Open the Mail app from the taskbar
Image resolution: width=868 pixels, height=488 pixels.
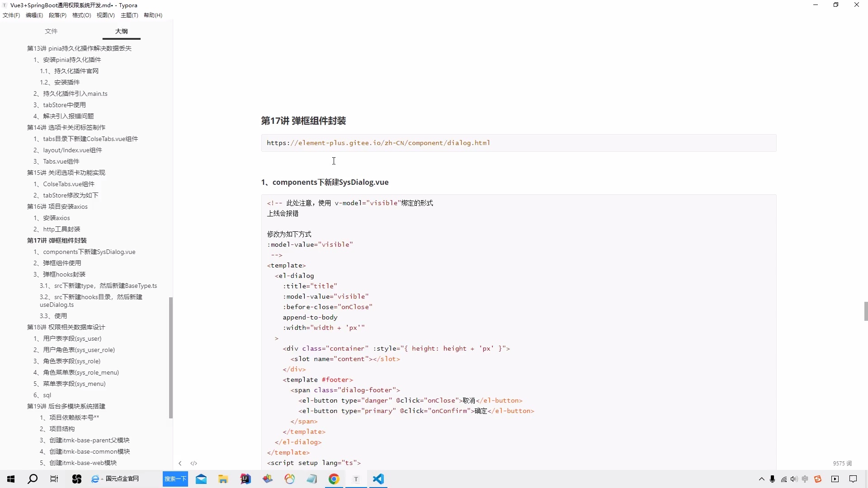(x=201, y=479)
